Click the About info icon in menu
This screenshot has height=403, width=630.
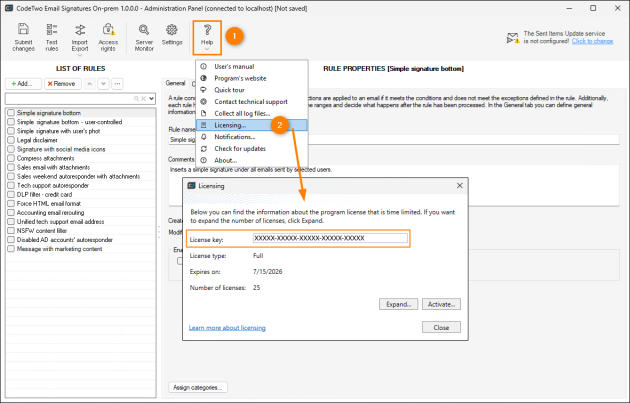pyautogui.click(x=204, y=160)
